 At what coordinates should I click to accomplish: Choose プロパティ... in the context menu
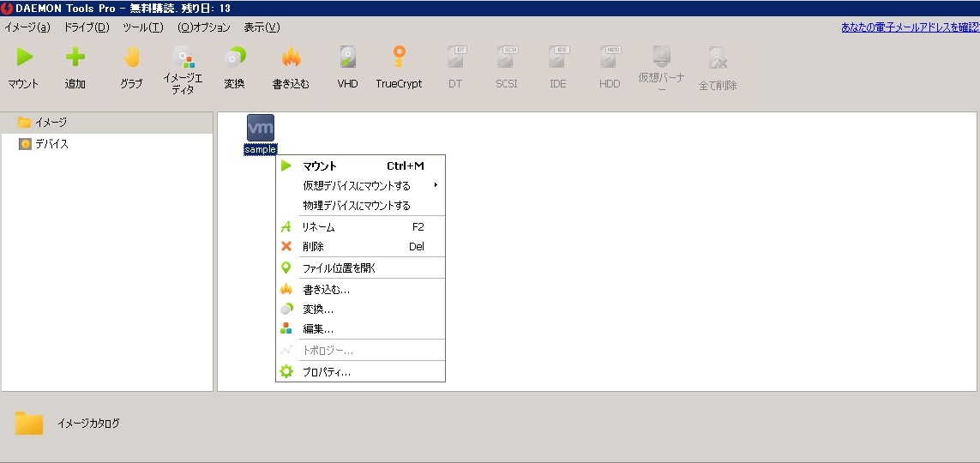click(361, 372)
